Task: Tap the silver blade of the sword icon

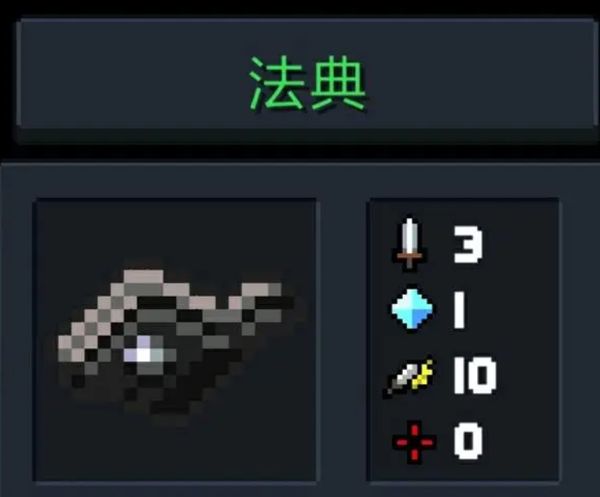Action: pyautogui.click(x=409, y=235)
